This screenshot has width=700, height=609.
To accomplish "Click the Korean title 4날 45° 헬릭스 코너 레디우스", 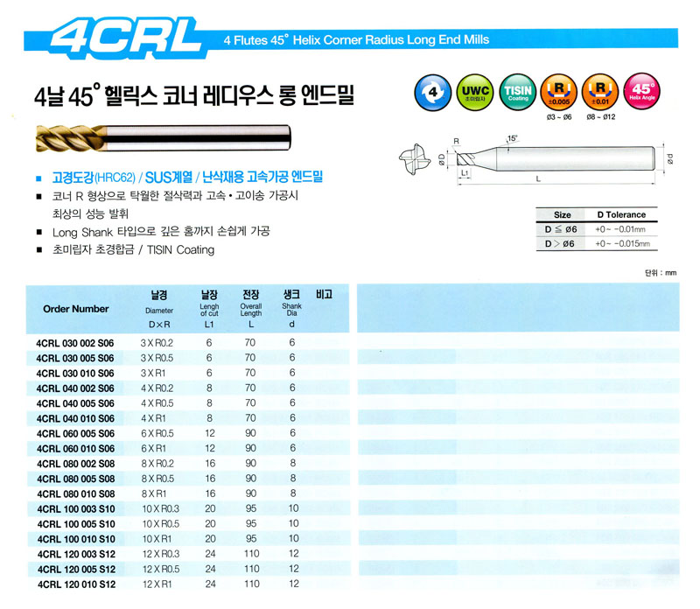I will tap(194, 94).
